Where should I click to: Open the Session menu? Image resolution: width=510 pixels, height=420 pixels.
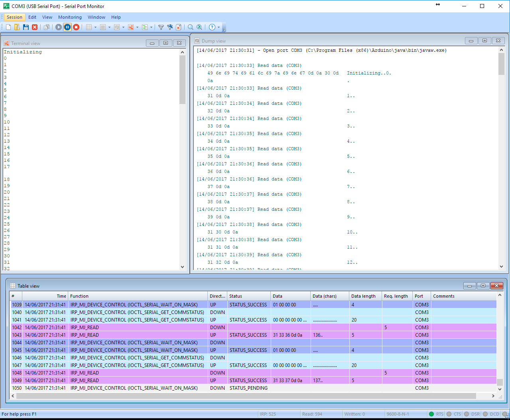click(14, 17)
